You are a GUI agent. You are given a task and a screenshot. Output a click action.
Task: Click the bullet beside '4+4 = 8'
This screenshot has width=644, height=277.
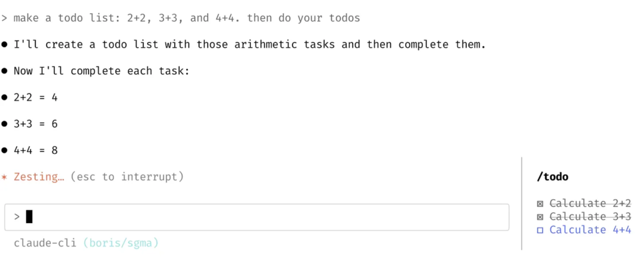pyautogui.click(x=4, y=150)
